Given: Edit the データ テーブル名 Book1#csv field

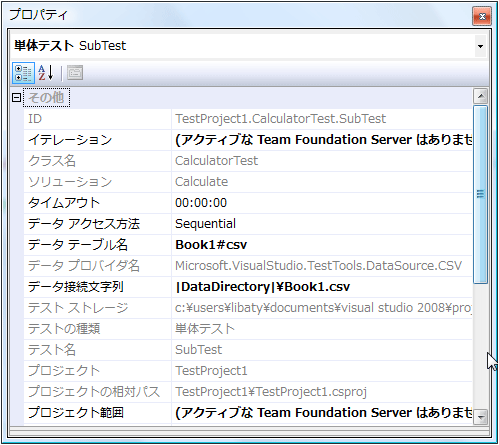Looking at the screenshot, I should [x=322, y=245].
